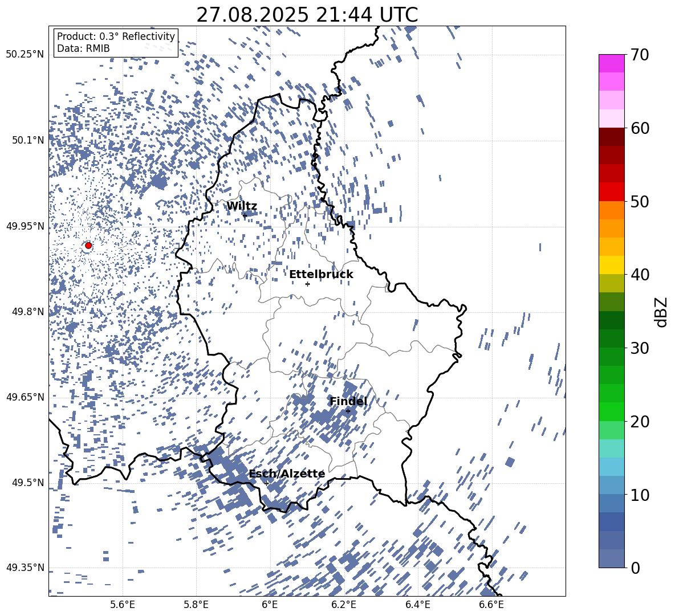The image size is (675, 616).
Task: Click the 5.8°E longitude label
Action: [x=196, y=605]
